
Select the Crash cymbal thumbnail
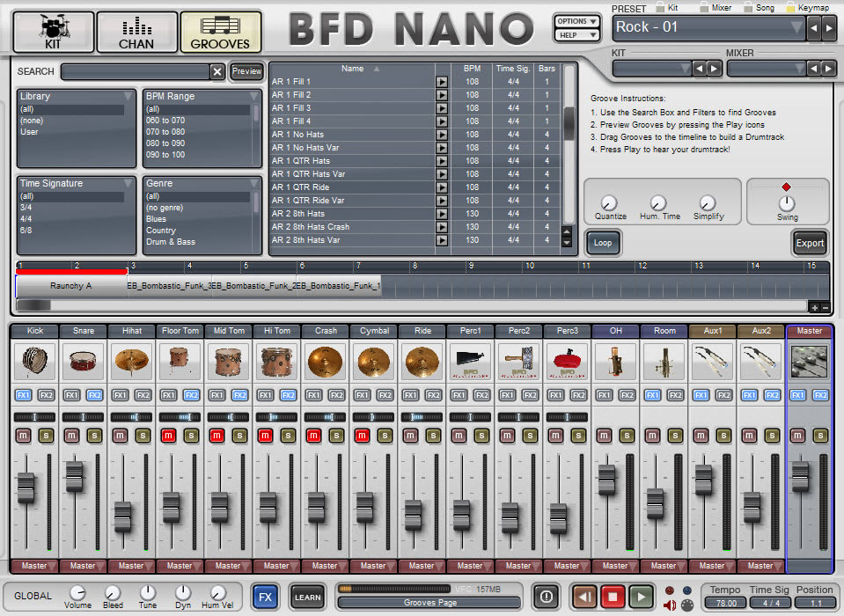[326, 361]
